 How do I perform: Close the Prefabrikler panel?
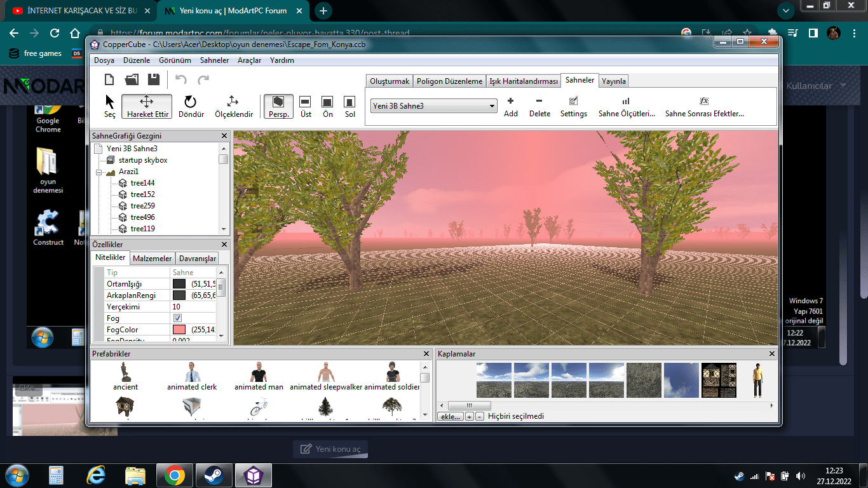coord(426,354)
